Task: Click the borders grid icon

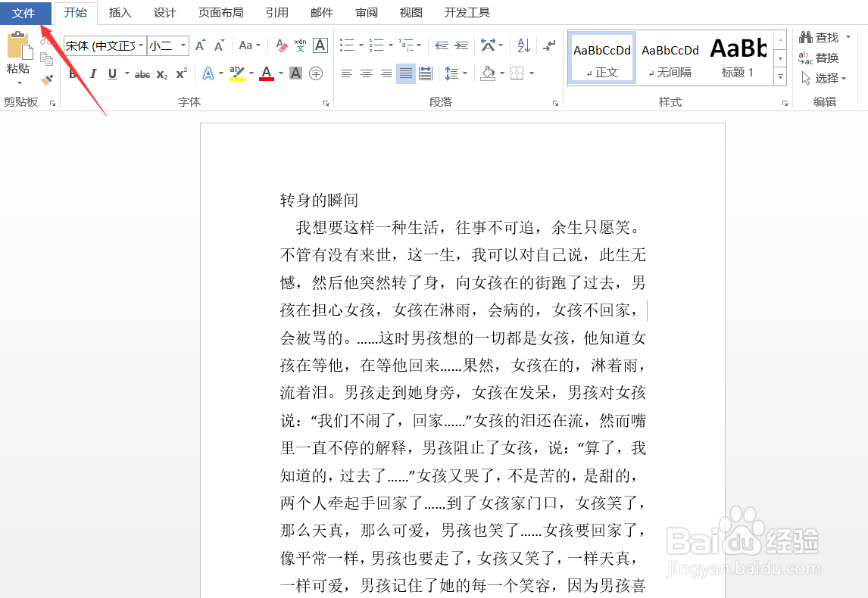Action: coord(517,73)
